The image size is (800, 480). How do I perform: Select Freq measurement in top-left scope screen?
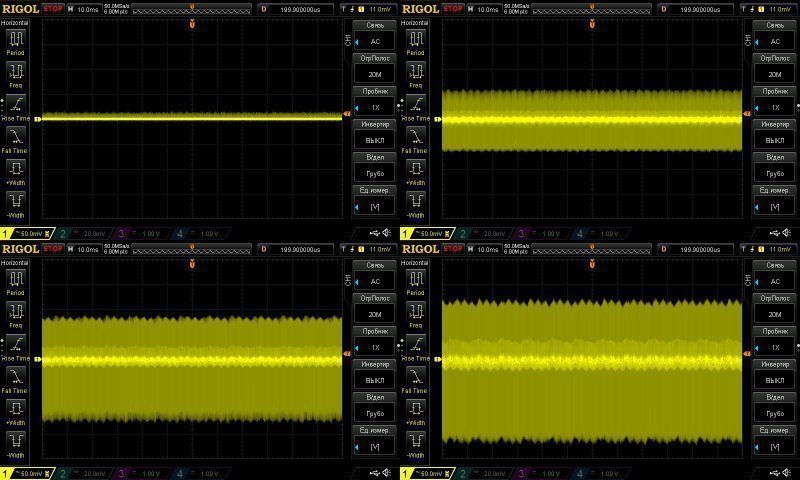pos(15,75)
